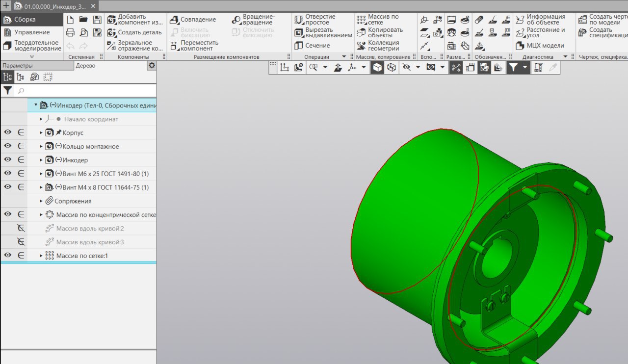Select Массив вдоль кривой:3 in the tree
628x364 pixels.
click(90, 242)
